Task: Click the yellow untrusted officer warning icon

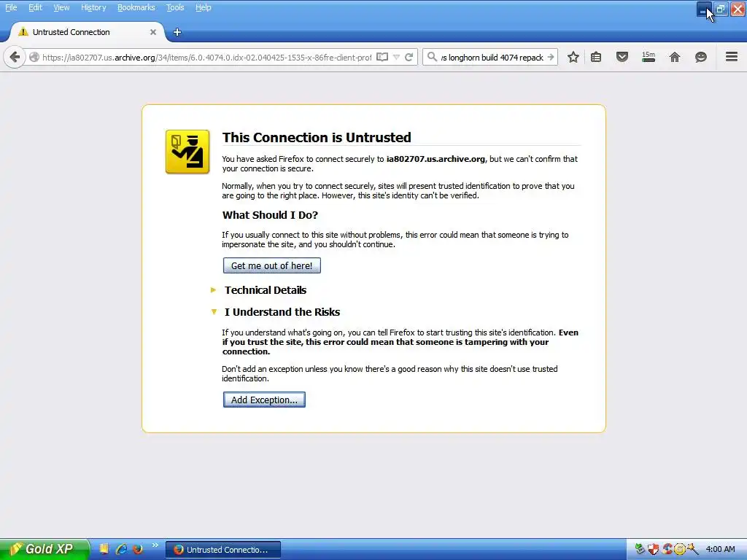Action: click(x=187, y=152)
